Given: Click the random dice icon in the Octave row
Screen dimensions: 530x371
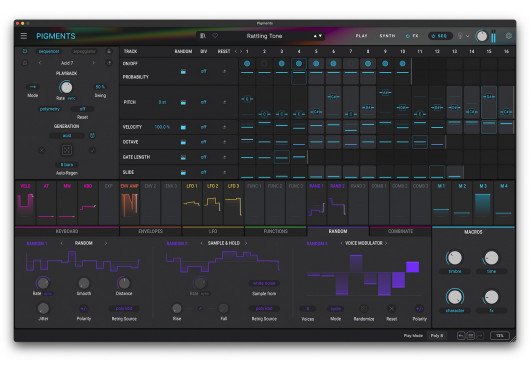Looking at the screenshot, I should coord(183,142).
